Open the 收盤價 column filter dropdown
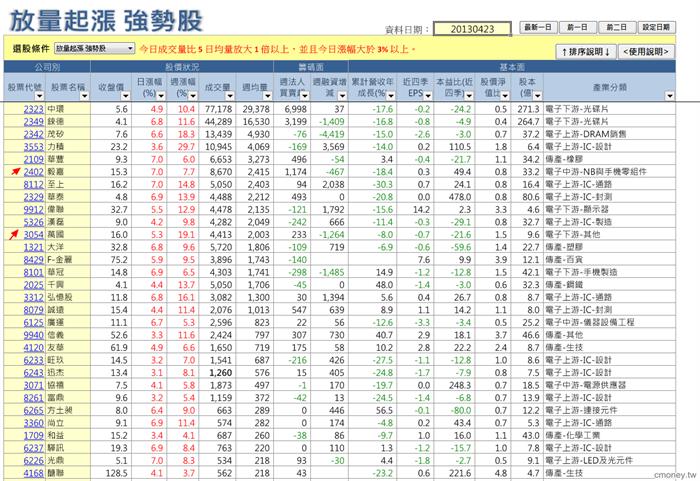The height and width of the screenshot is (481, 700). 126,96
